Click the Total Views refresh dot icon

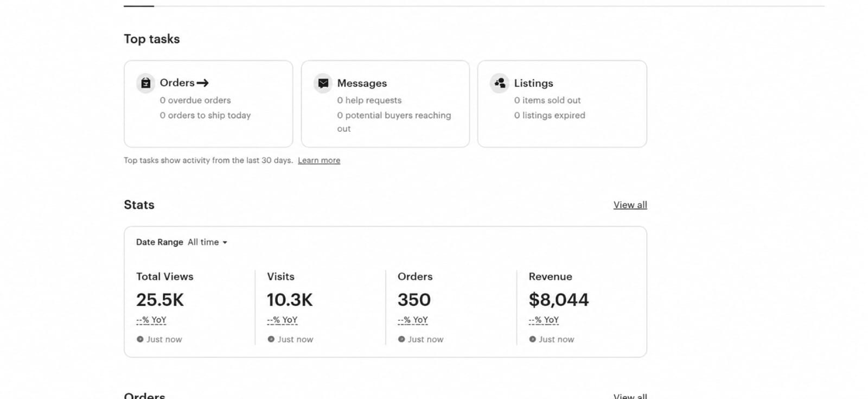[140, 339]
